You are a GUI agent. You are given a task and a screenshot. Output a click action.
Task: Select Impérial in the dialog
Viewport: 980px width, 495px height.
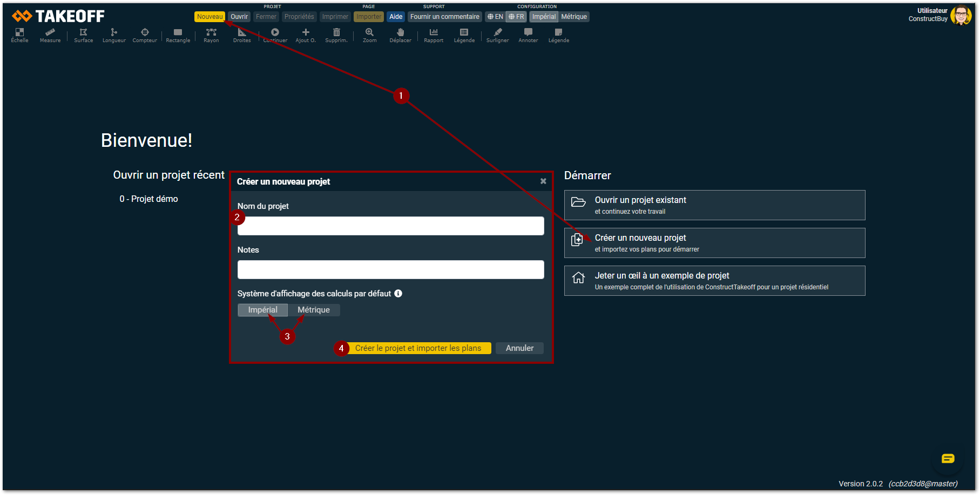coord(262,310)
